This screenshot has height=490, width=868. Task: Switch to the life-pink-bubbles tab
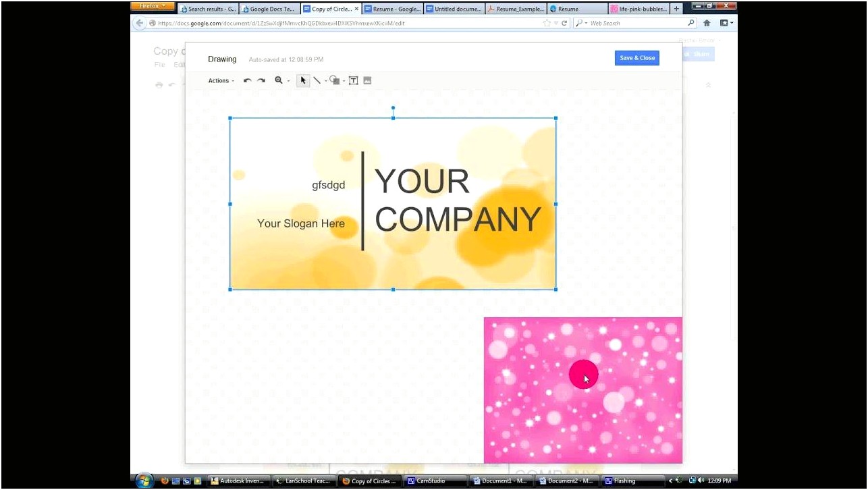[x=639, y=9]
